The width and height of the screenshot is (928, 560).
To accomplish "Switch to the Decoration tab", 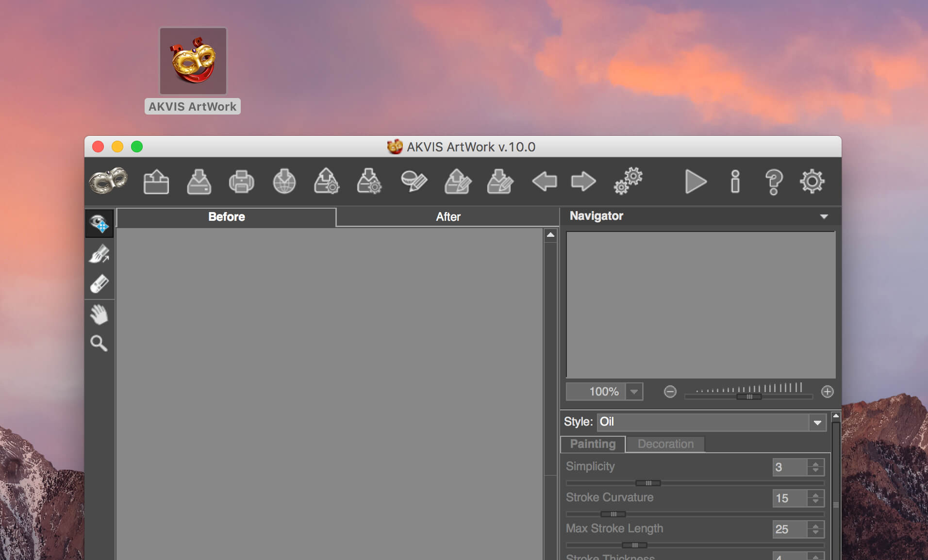I will [665, 444].
